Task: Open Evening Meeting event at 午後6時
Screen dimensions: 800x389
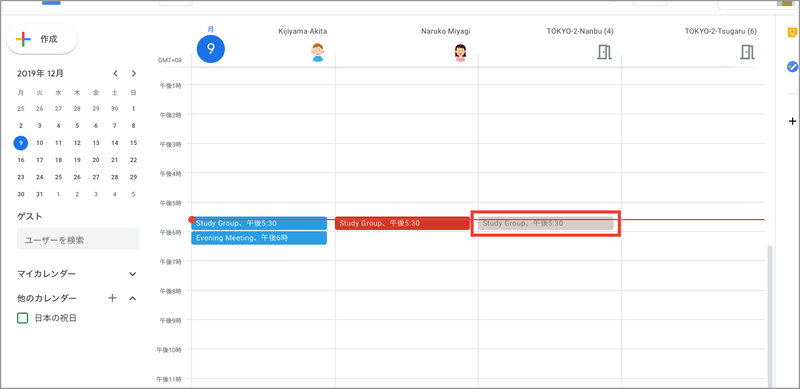Action: 259,238
